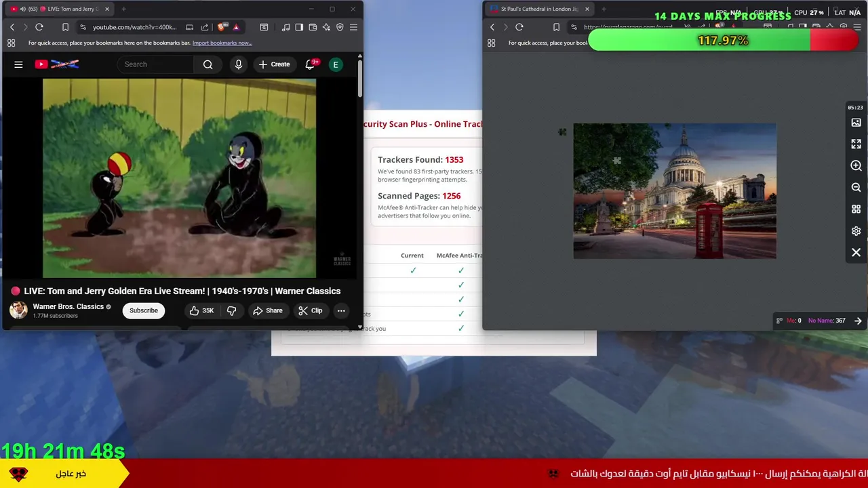
Task: Open the apps grid on puzzle window's bookmarks bar
Action: coord(492,43)
